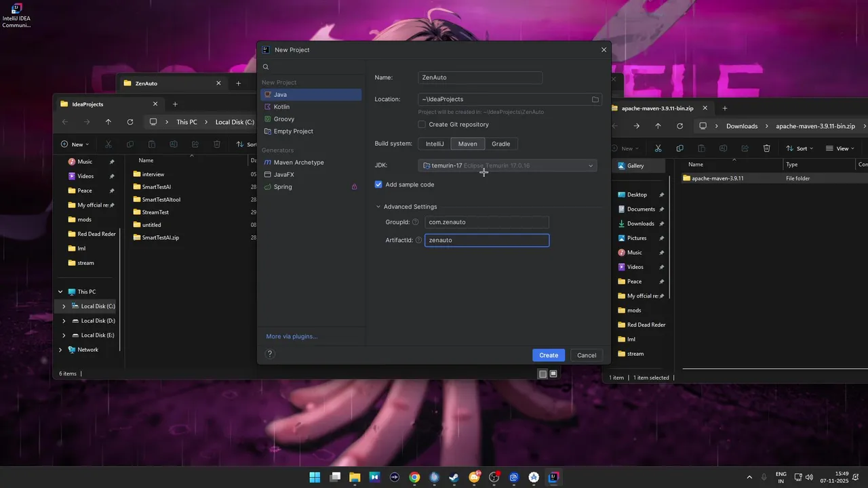Show hidden system tray icons
Viewport: 868px width, 488px height.
point(749,477)
